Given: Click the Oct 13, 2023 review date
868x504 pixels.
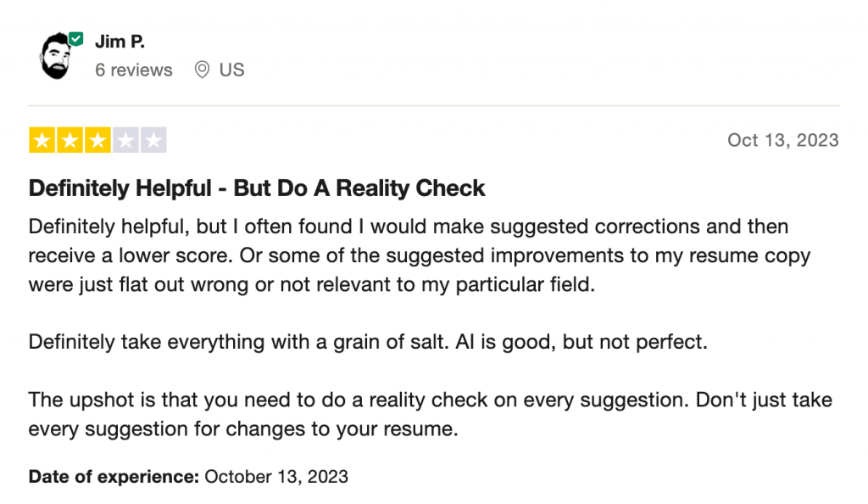Looking at the screenshot, I should coord(782,140).
